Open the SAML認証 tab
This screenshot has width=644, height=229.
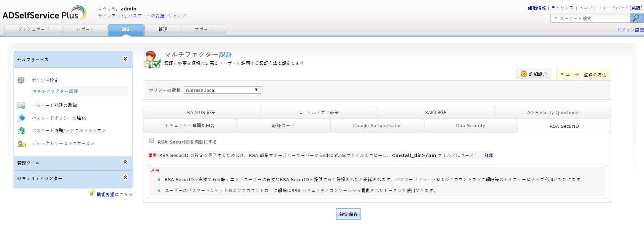(435, 112)
